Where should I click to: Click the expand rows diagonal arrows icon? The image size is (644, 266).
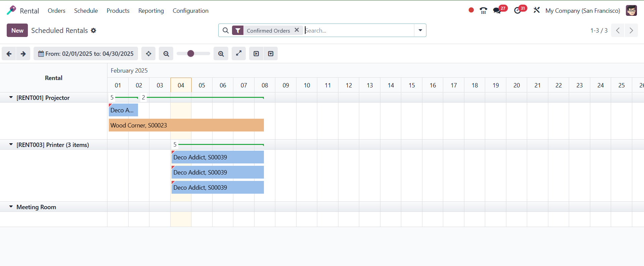tap(239, 53)
